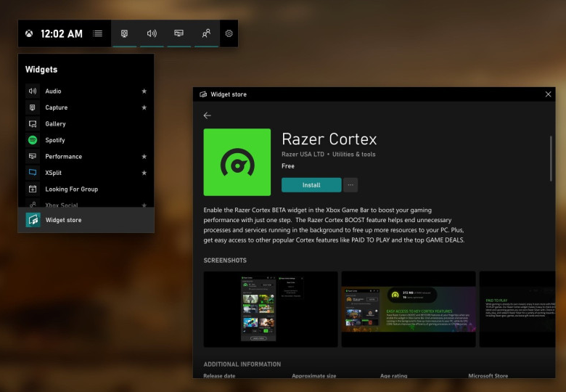Viewport: 566px width, 392px height.
Task: Click the Spotify green icon
Action: coord(33,140)
